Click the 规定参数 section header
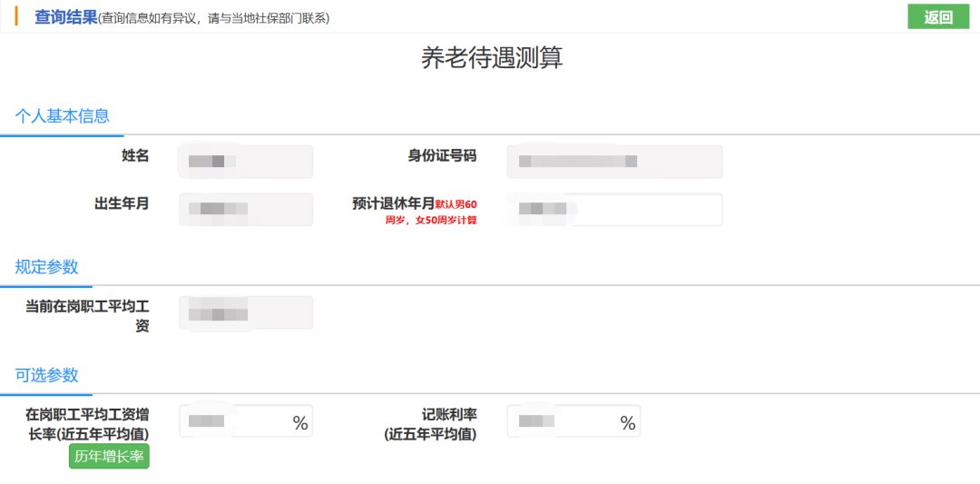This screenshot has height=484, width=980. pyautogui.click(x=46, y=267)
